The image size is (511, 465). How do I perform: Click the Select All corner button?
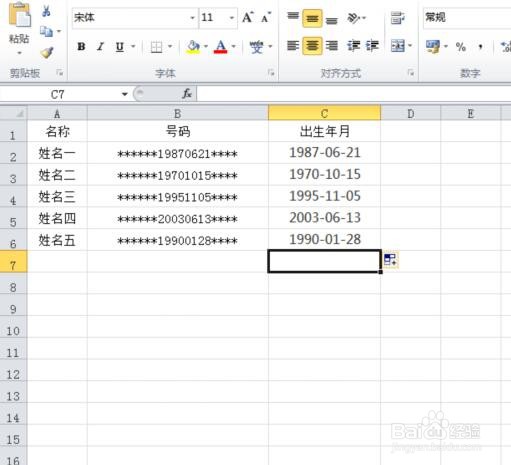point(14,113)
